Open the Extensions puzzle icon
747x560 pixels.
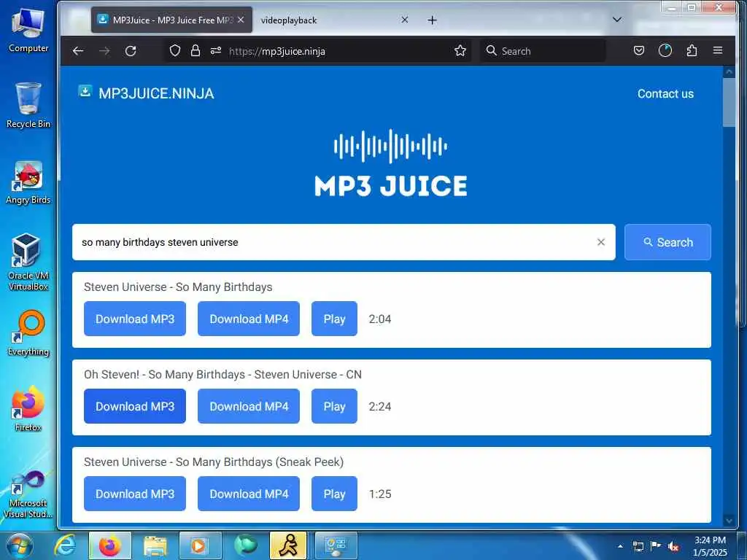(692, 50)
